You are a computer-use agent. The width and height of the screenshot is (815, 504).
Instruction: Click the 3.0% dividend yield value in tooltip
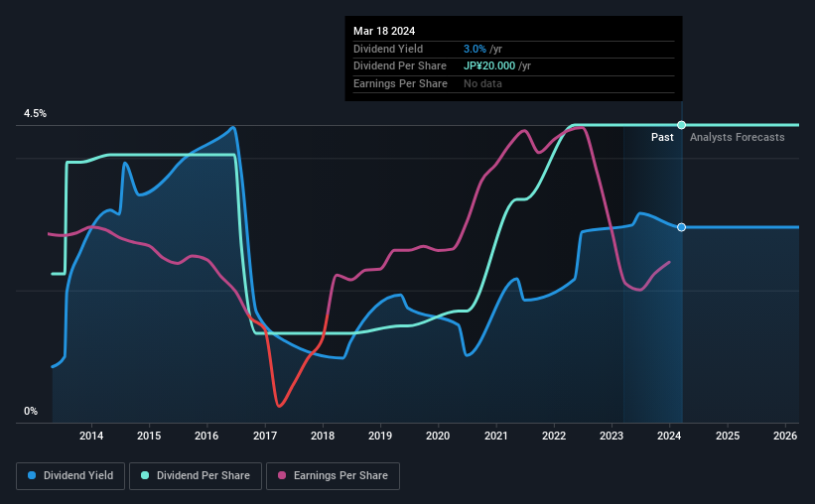coord(475,49)
